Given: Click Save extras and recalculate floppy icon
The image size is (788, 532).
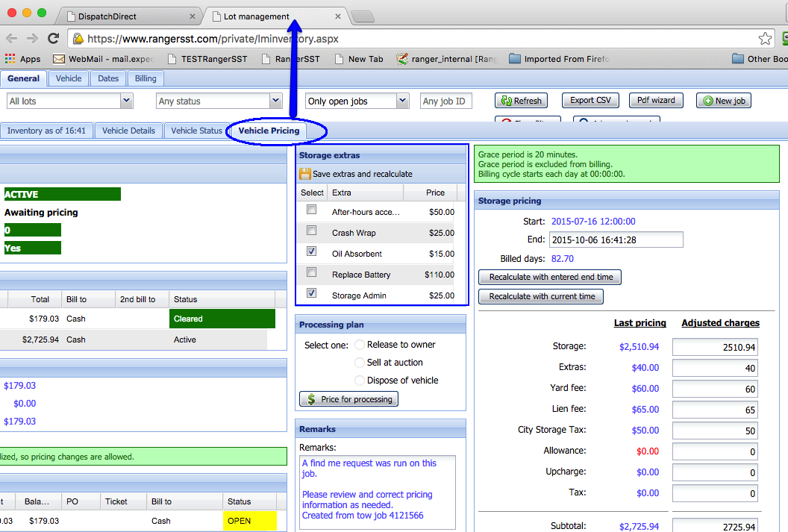Looking at the screenshot, I should 305,174.
